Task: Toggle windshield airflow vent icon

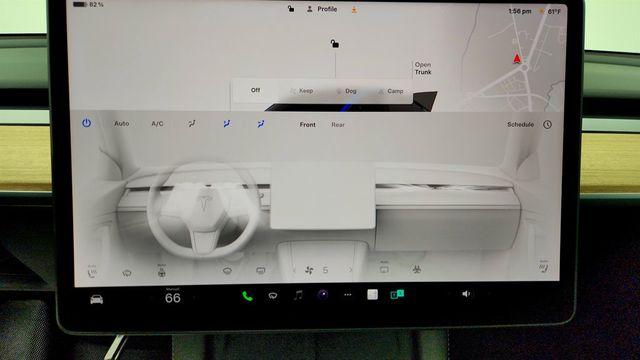Action: [x=192, y=123]
